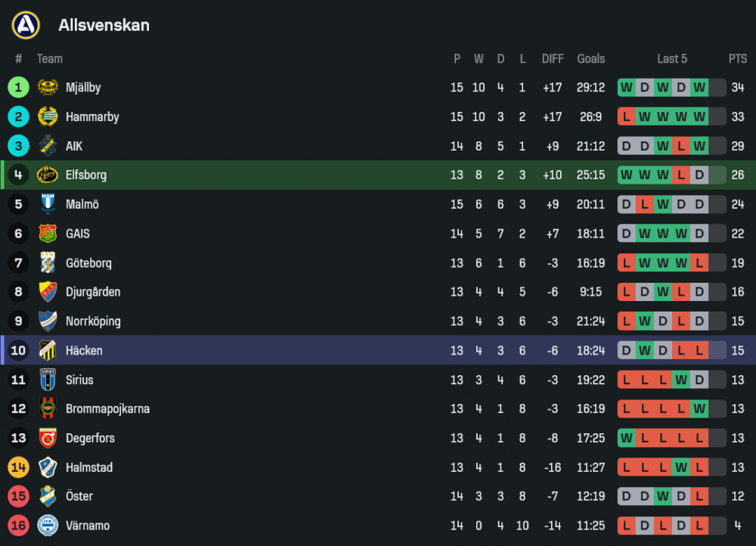Screen dimensions: 756x546
Task: Open the Djurgården team name link
Action: point(92,292)
